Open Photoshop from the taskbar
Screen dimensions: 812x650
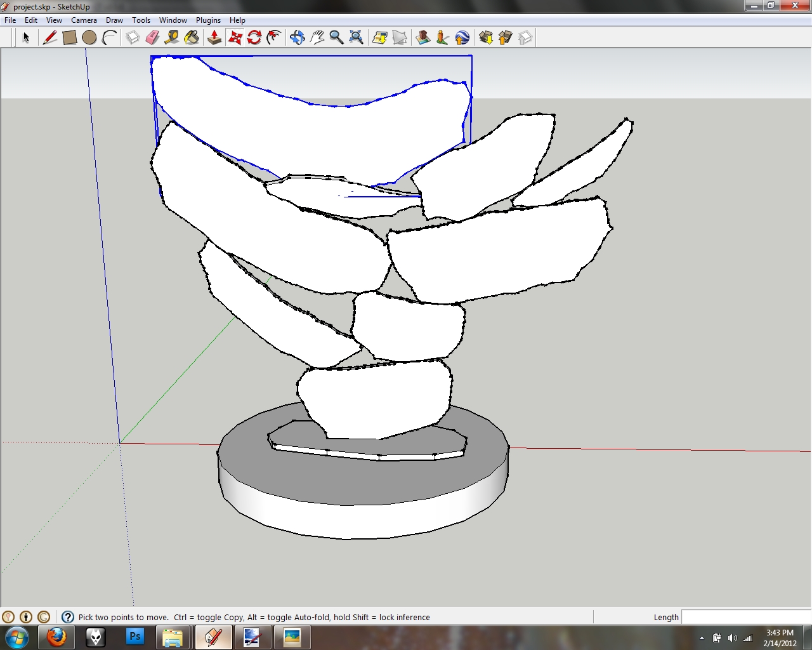point(134,637)
